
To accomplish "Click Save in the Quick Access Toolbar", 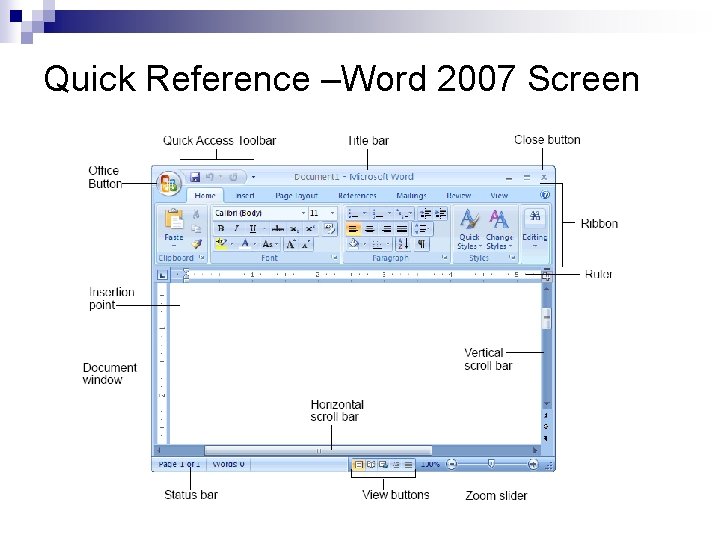I will pos(195,177).
